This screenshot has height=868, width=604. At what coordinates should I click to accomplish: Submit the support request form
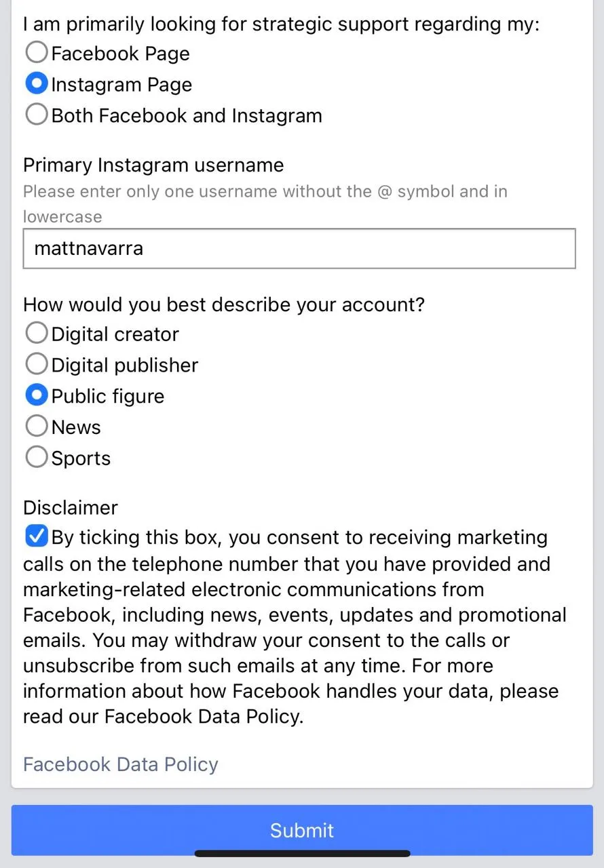302,831
